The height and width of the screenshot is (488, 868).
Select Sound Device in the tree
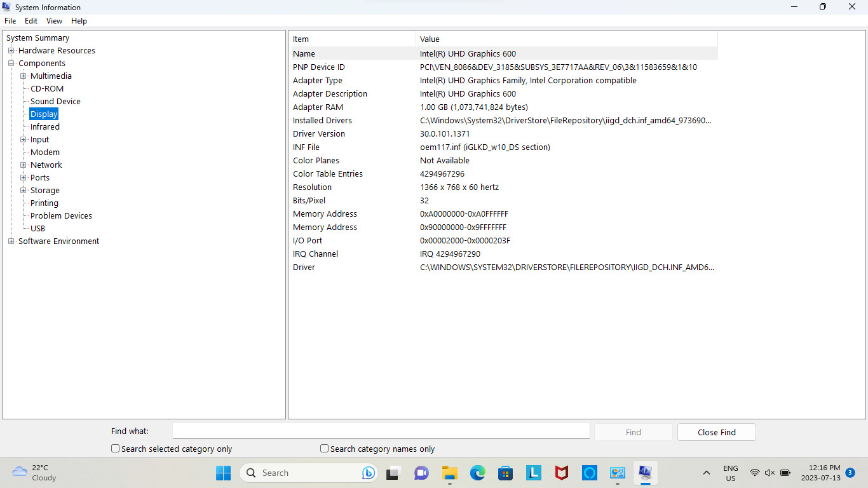[55, 101]
